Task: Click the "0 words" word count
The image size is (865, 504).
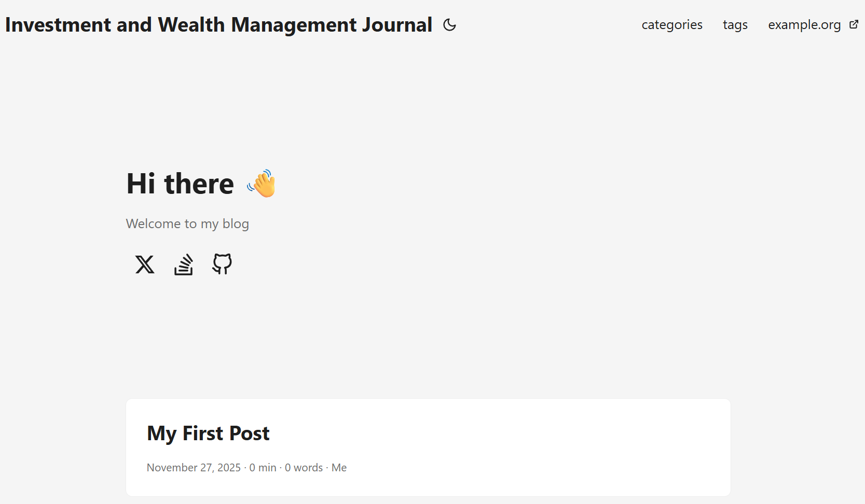Action: [304, 468]
